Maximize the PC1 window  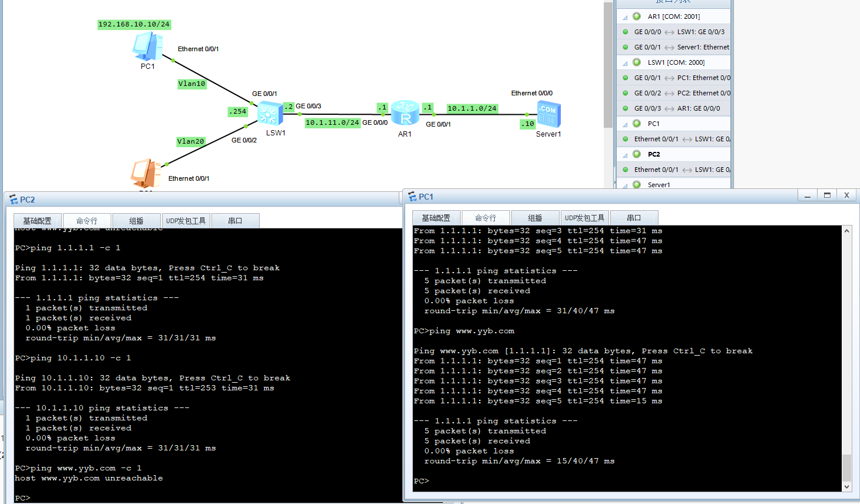pyautogui.click(x=827, y=195)
